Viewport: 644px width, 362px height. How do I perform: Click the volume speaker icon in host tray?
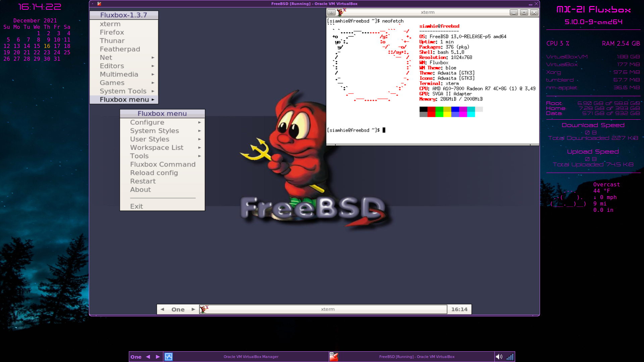499,357
